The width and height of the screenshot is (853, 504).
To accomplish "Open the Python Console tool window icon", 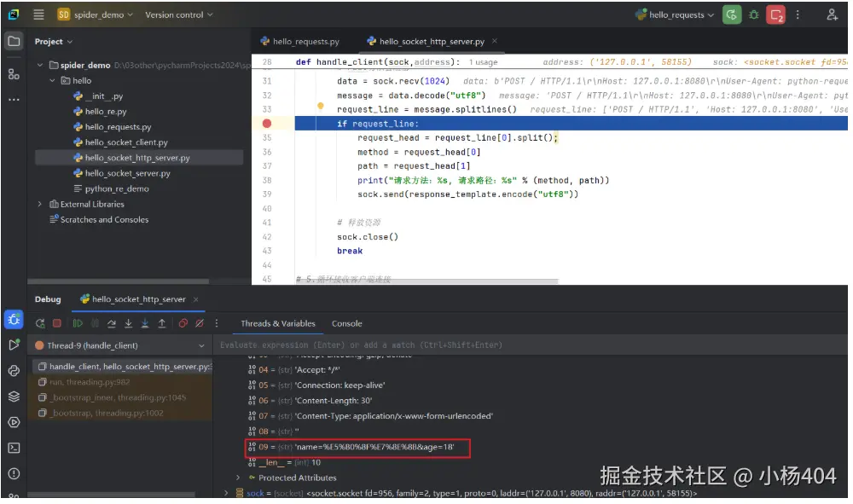I will [15, 371].
